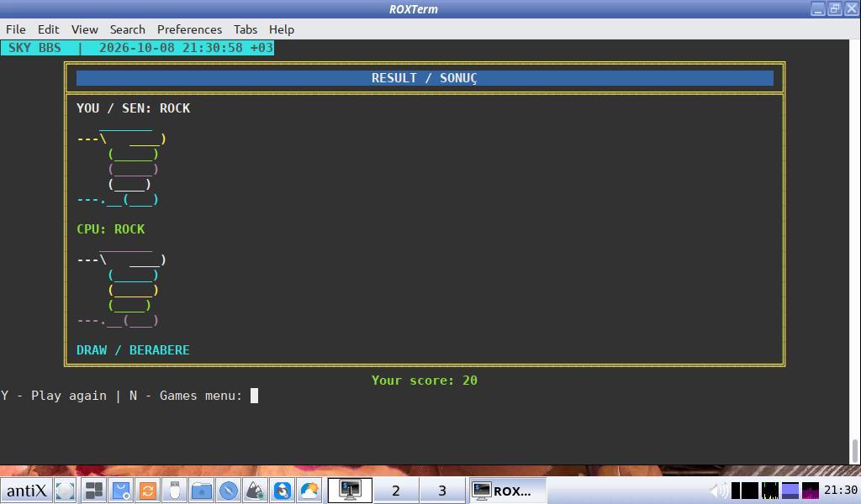Open the window tiling grid icon in taskbar
This screenshot has height=504, width=861.
(94, 491)
